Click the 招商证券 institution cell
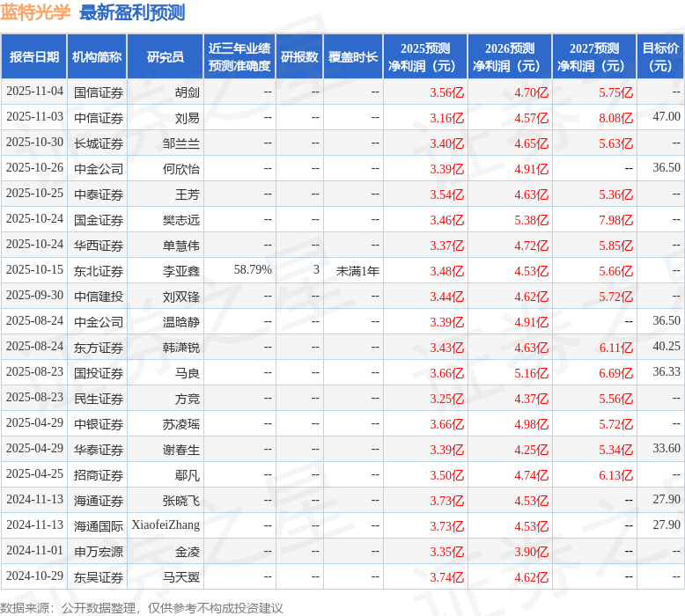Screen dimensions: 685x616 tap(99, 475)
